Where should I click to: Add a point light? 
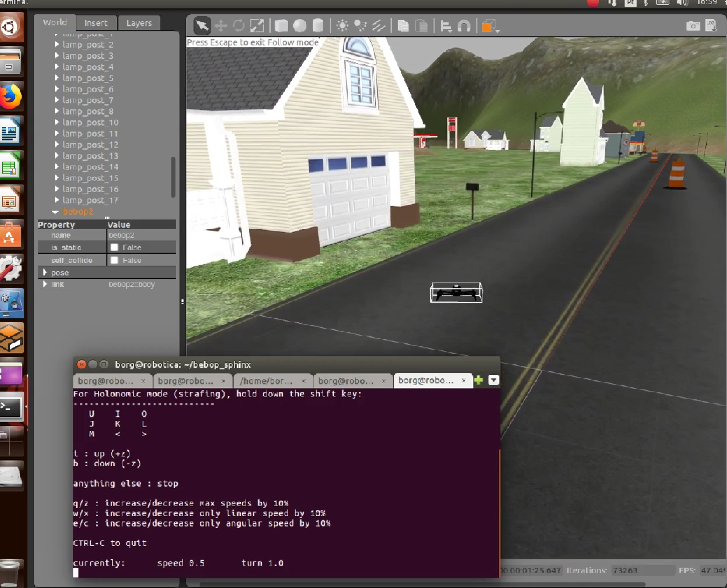(342, 26)
